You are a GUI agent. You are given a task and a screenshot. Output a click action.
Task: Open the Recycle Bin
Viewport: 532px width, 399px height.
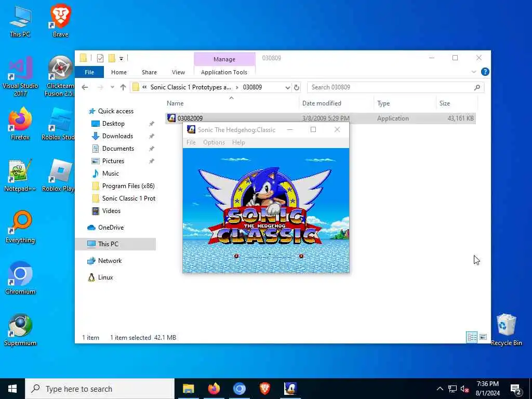tap(506, 330)
